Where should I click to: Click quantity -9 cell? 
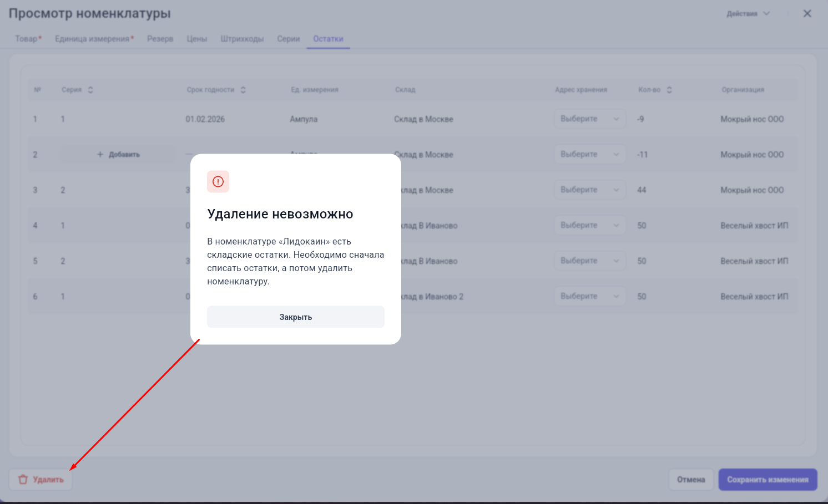(640, 119)
